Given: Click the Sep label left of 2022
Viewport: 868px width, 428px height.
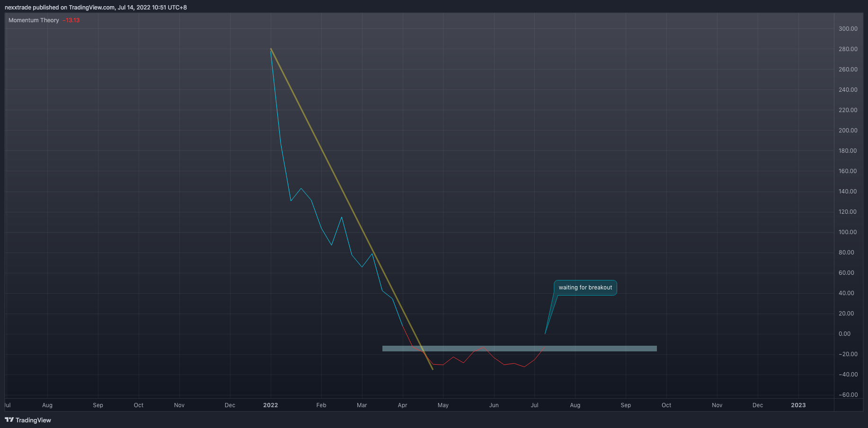Looking at the screenshot, I should pyautogui.click(x=98, y=405).
